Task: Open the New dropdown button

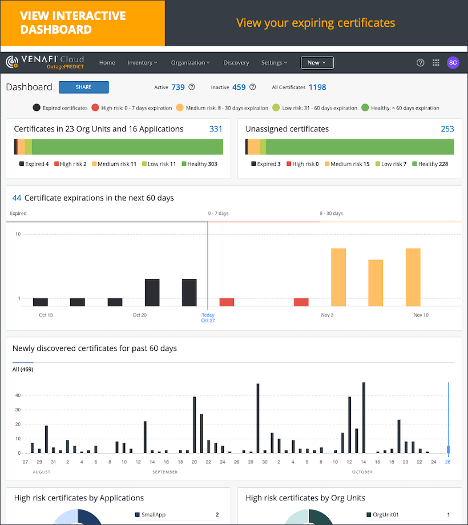Action: (317, 63)
